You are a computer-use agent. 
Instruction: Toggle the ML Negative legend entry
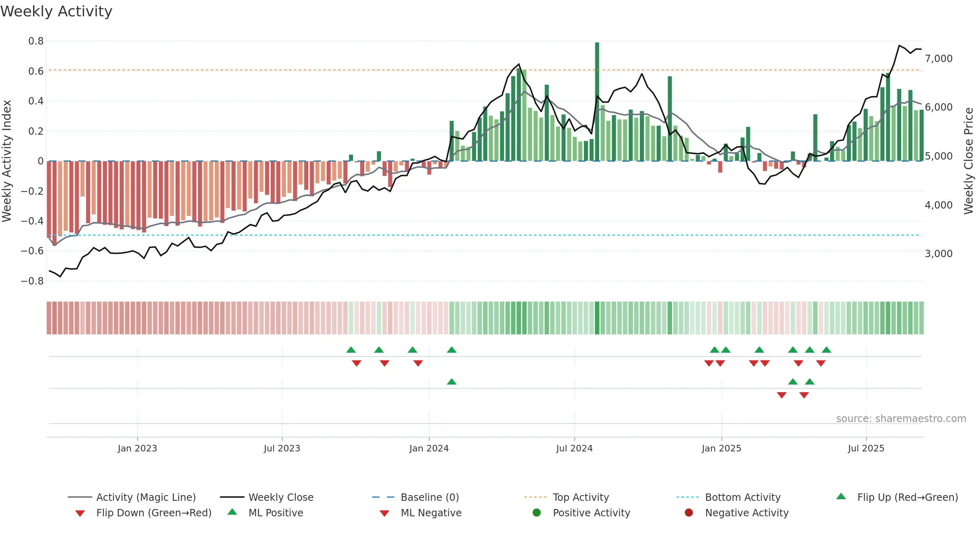tap(421, 513)
